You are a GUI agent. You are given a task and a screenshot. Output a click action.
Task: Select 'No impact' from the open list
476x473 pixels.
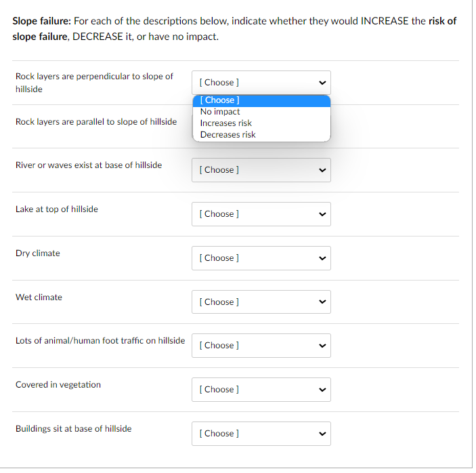tap(220, 112)
